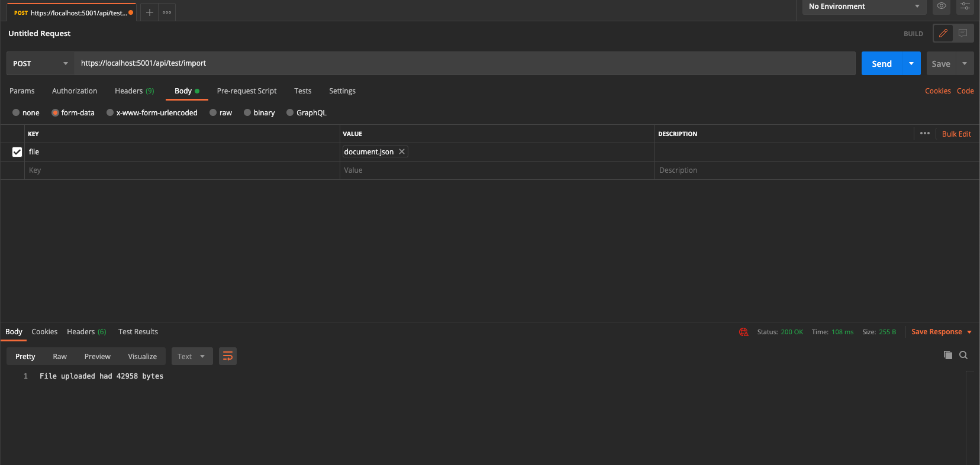Open the Text response format dropdown
The width and height of the screenshot is (980, 465).
click(x=192, y=356)
